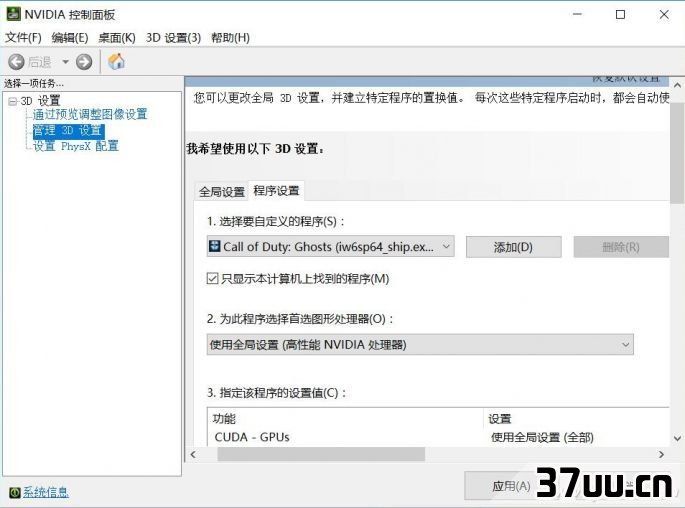Switch to the 程序设置 tab
The height and width of the screenshot is (508, 685).
276,190
